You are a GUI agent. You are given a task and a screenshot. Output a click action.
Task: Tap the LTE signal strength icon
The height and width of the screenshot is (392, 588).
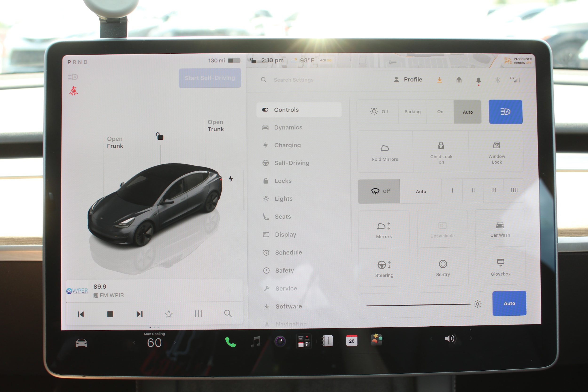(515, 79)
